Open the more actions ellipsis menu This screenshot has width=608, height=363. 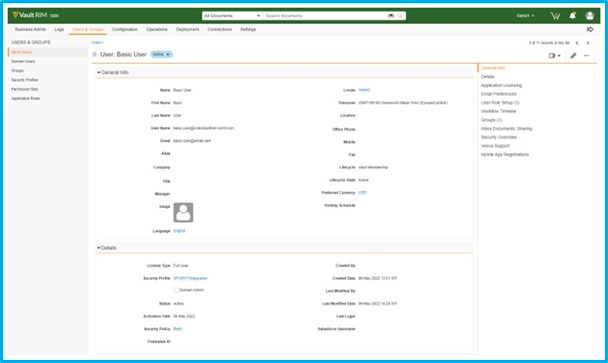click(x=587, y=55)
